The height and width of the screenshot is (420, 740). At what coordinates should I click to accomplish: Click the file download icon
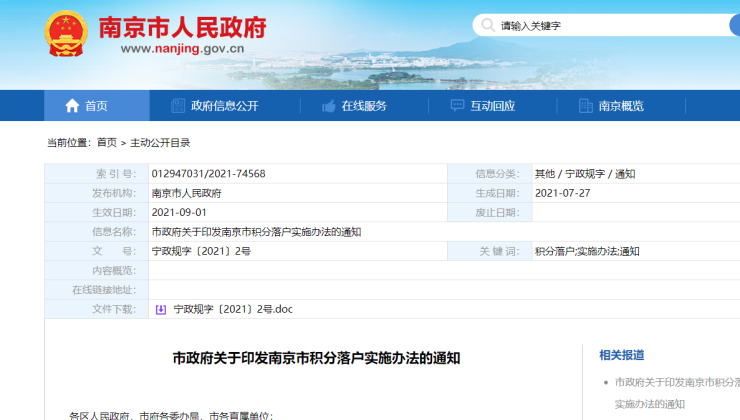pos(160,310)
